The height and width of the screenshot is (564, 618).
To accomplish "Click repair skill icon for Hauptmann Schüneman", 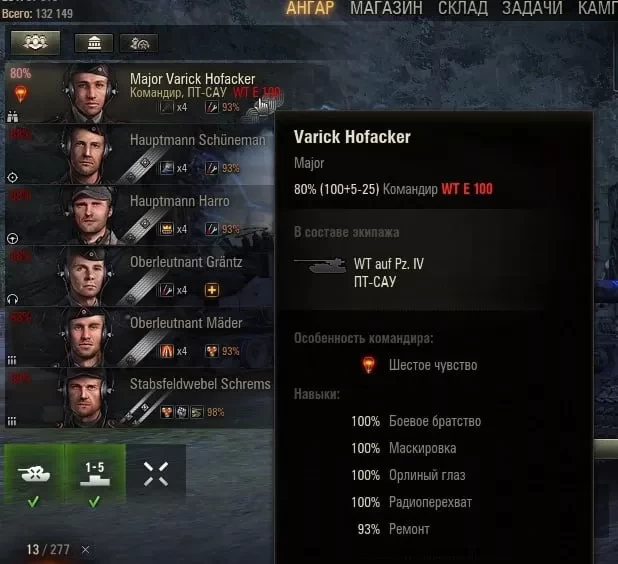I will (x=212, y=168).
